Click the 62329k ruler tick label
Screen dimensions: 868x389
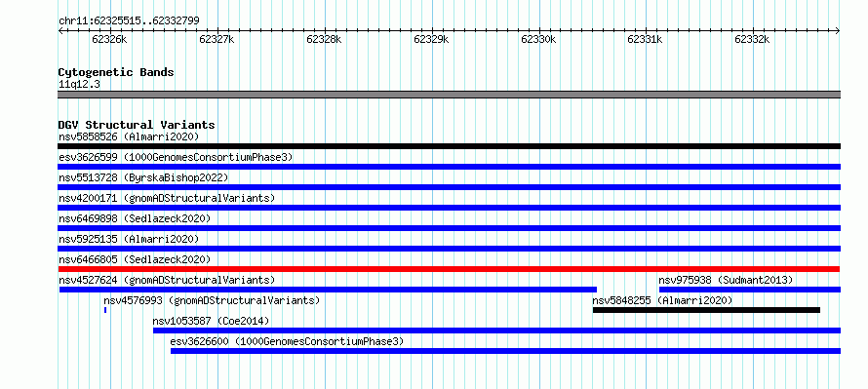pos(432,39)
